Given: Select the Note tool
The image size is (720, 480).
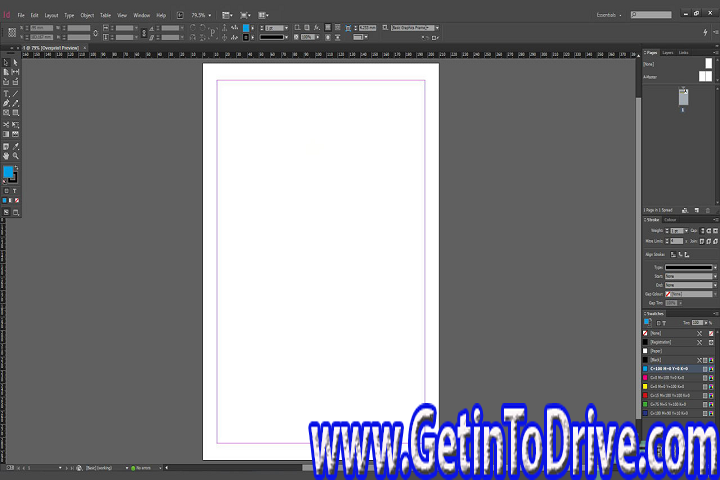Looking at the screenshot, I should (x=6, y=147).
